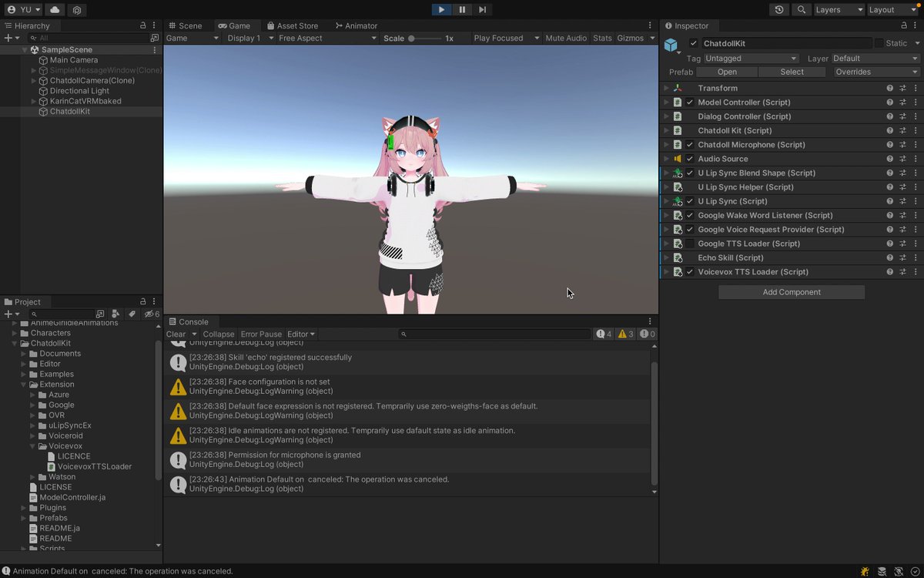Viewport: 924px width, 578px height.
Task: Toggle Mute Audio in game view
Action: pyautogui.click(x=566, y=38)
